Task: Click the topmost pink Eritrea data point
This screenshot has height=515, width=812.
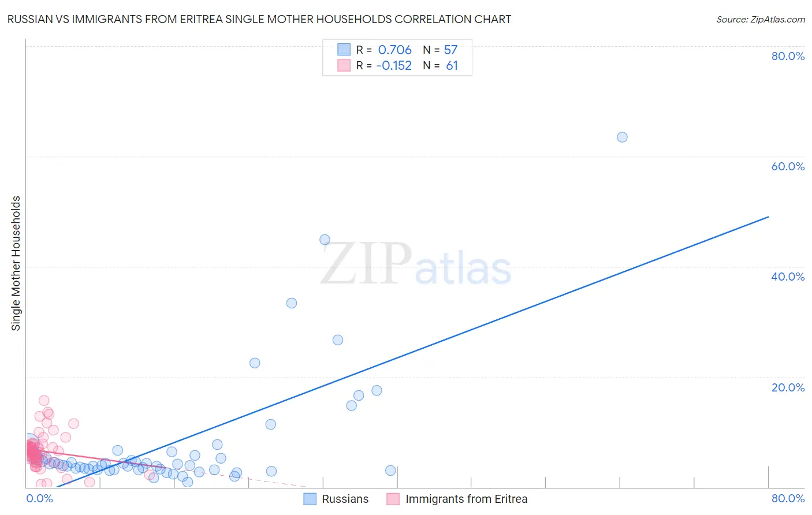Action: 44,400
